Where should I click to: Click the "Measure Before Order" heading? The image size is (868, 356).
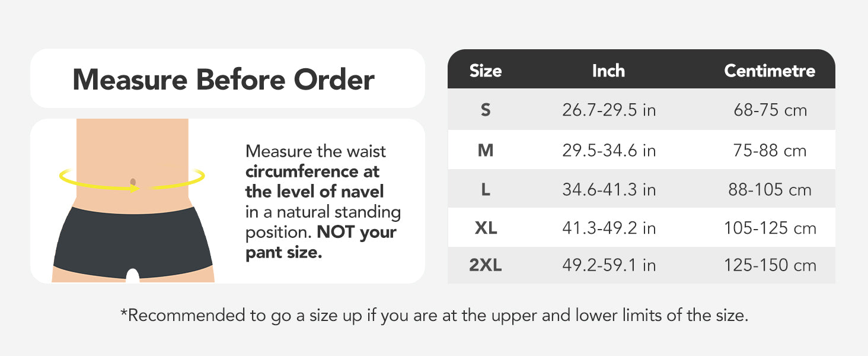(224, 80)
